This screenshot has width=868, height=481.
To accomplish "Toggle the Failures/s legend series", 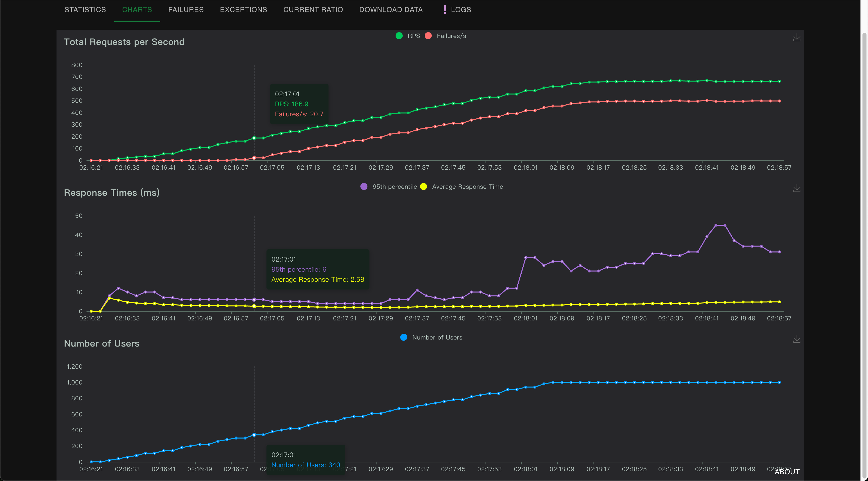I will point(446,36).
